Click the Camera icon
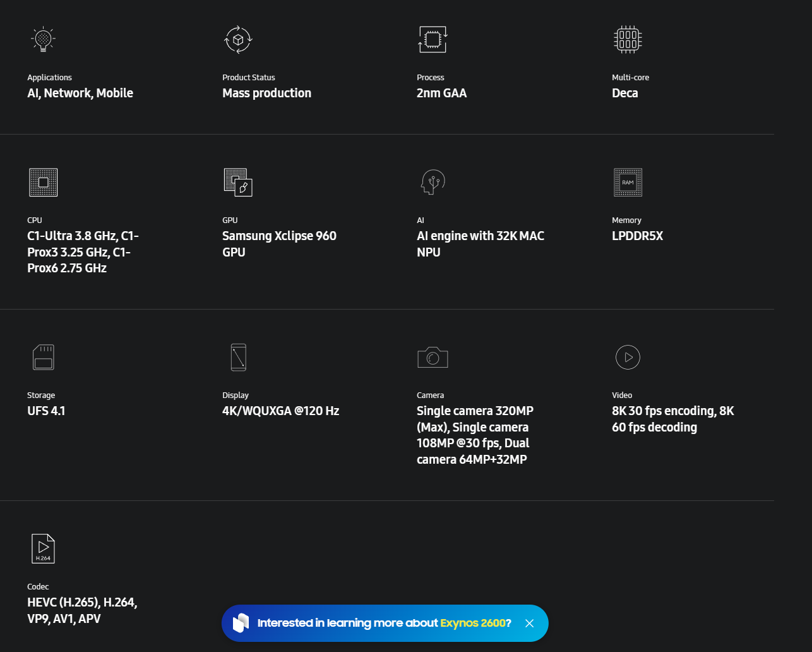The image size is (812, 652). click(x=433, y=357)
